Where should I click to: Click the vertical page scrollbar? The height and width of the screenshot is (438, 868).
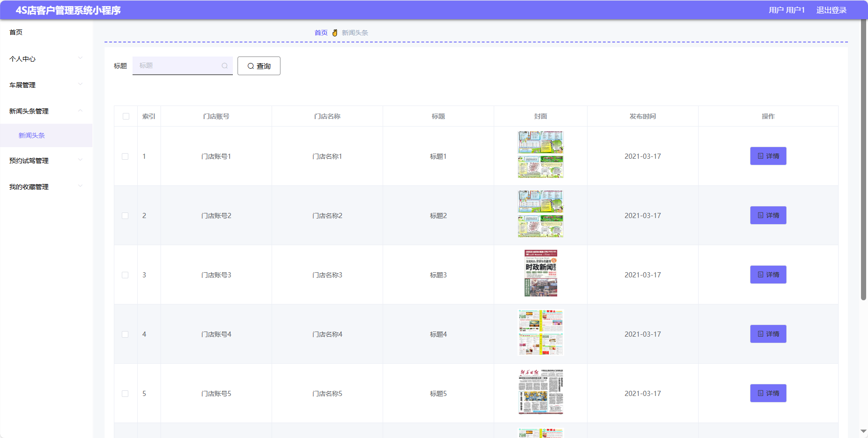pyautogui.click(x=863, y=160)
